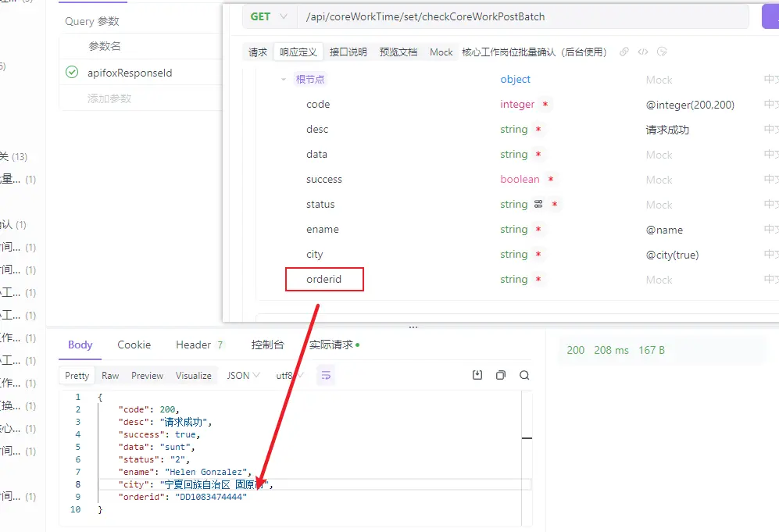Change root node object type

pos(515,80)
